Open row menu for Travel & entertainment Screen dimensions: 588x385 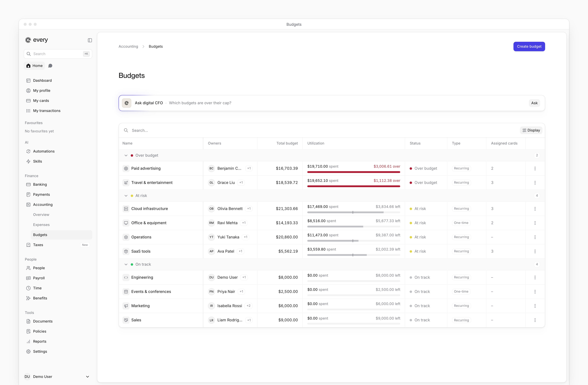click(535, 183)
